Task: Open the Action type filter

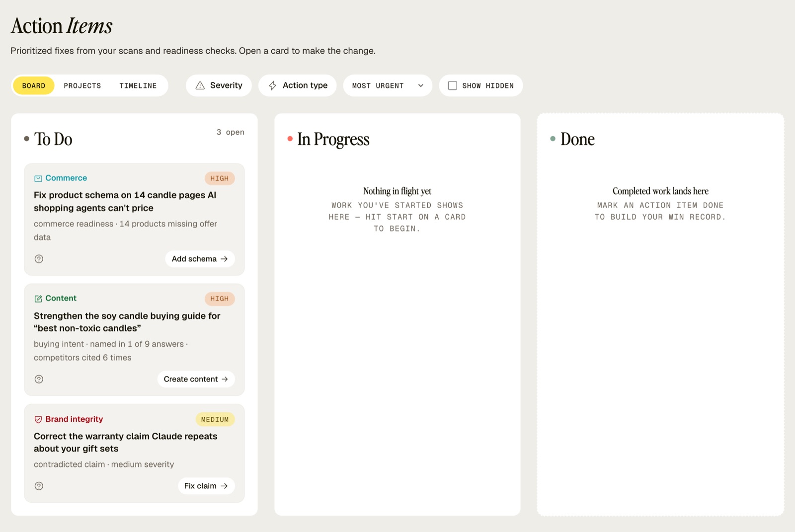Action: click(x=297, y=85)
